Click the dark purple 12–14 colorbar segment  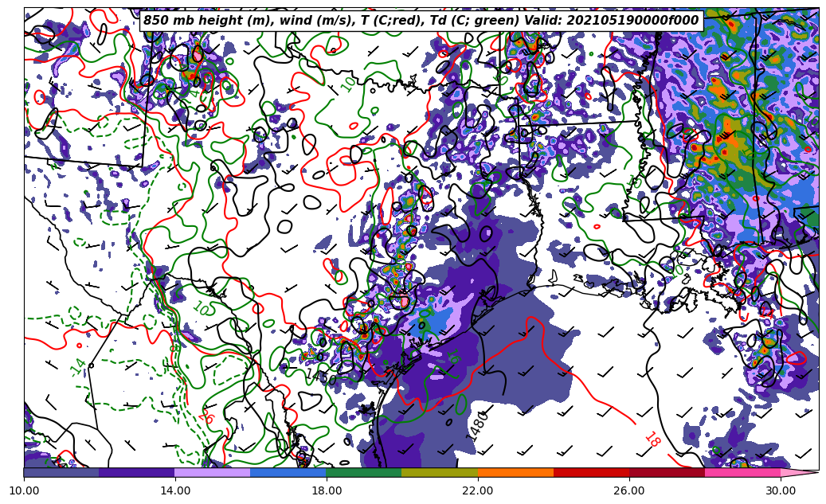click(137, 472)
